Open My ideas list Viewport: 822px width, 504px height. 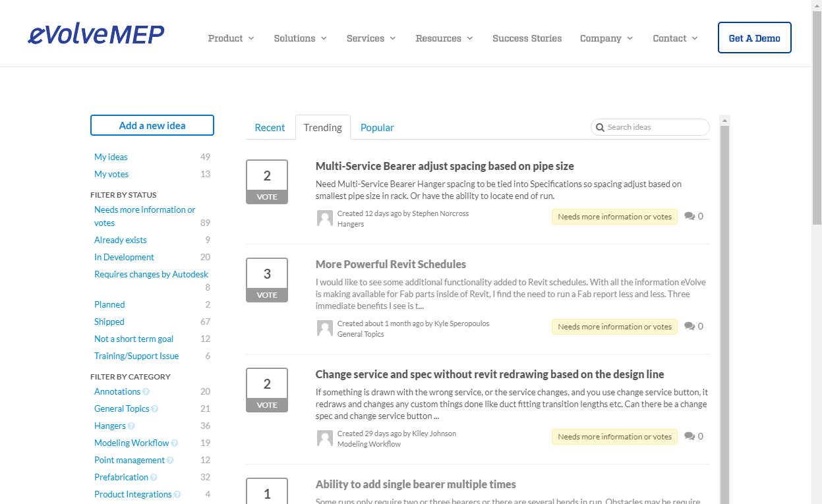coord(111,157)
